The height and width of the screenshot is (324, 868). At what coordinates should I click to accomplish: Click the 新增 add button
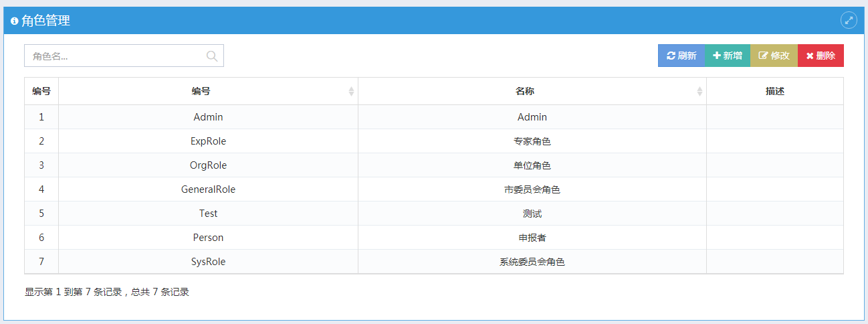(x=728, y=56)
